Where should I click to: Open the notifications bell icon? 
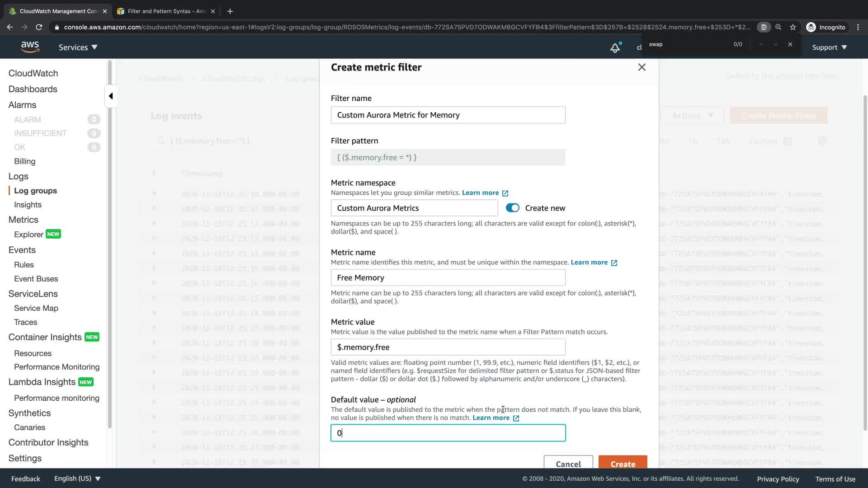[615, 48]
